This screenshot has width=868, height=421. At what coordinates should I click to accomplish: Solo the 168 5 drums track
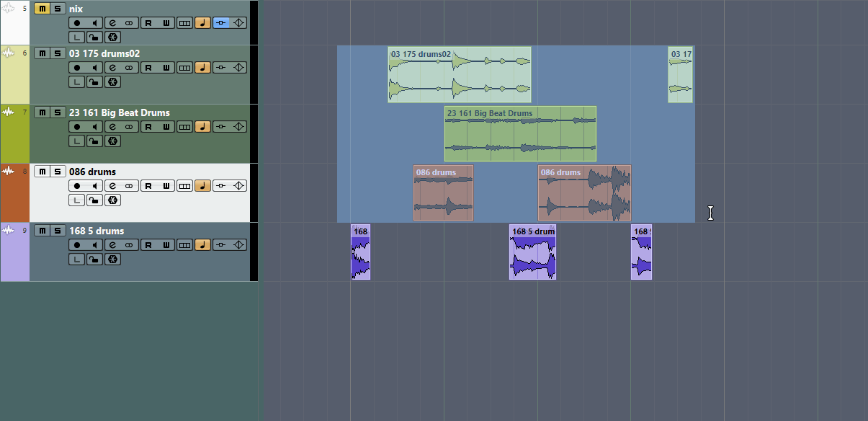click(x=56, y=231)
